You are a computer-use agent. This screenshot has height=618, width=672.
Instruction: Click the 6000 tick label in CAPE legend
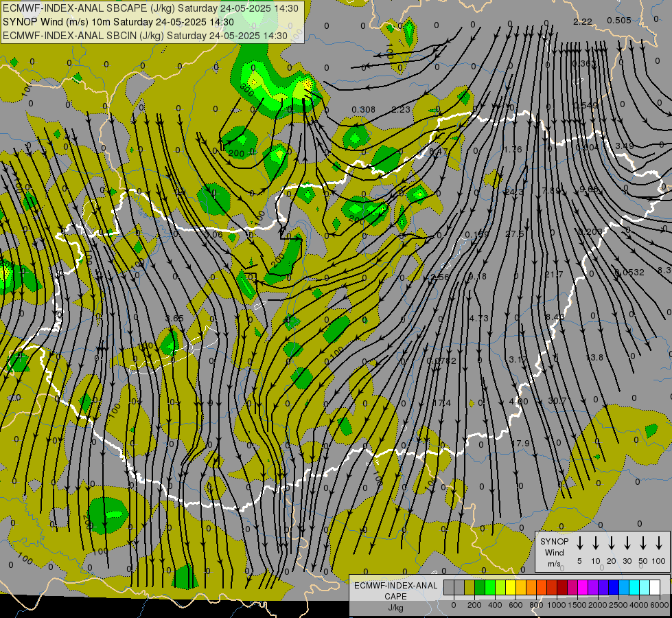[x=660, y=605]
